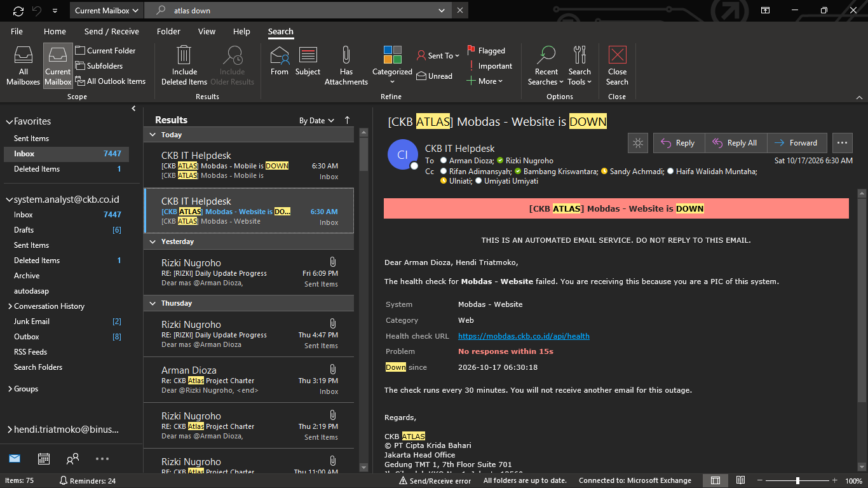Image resolution: width=868 pixels, height=488 pixels.
Task: Choose Current Folder scope
Action: pyautogui.click(x=105, y=51)
